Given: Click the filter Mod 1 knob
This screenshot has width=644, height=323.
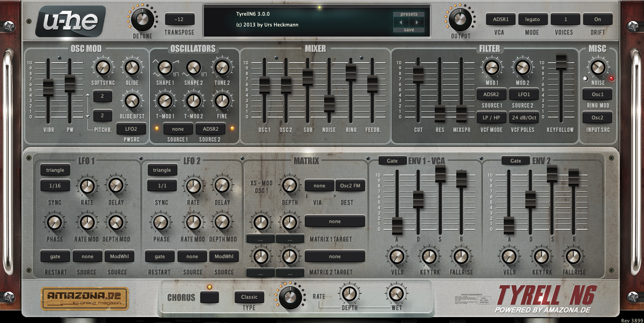Looking at the screenshot, I should (x=491, y=67).
